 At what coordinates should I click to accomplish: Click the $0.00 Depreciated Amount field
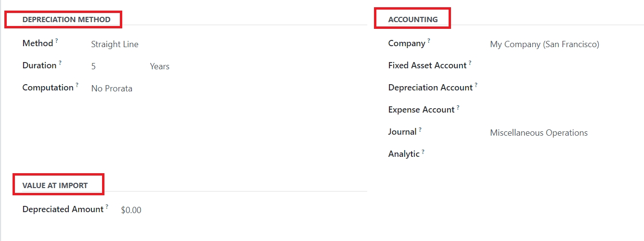131,210
